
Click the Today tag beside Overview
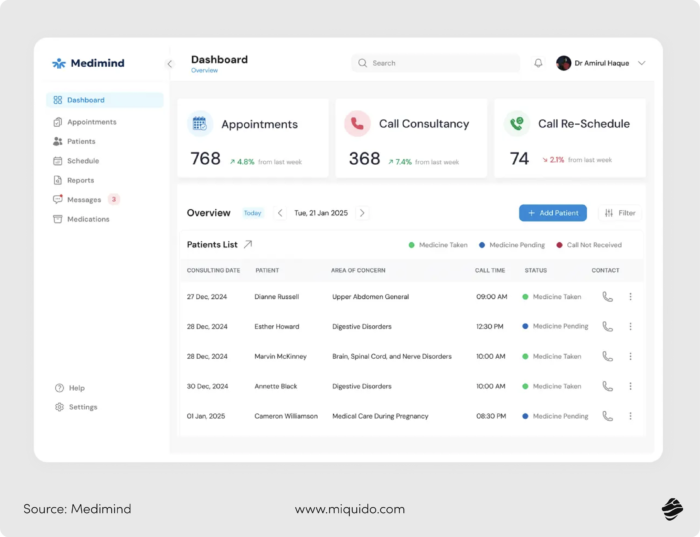[252, 213]
